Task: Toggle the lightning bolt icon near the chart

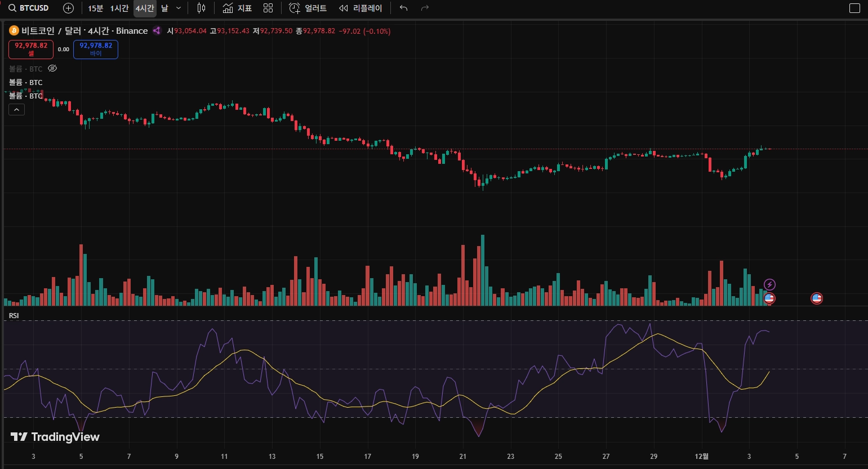Action: 769,284
